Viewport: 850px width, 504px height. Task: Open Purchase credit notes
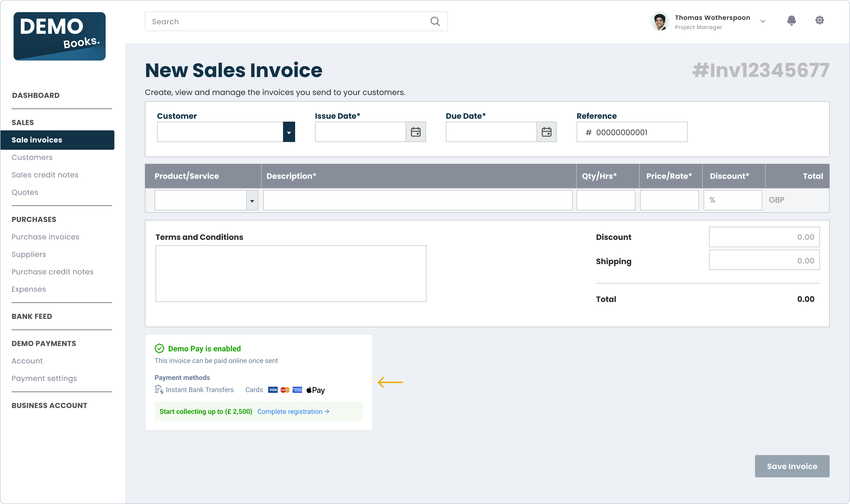(52, 272)
